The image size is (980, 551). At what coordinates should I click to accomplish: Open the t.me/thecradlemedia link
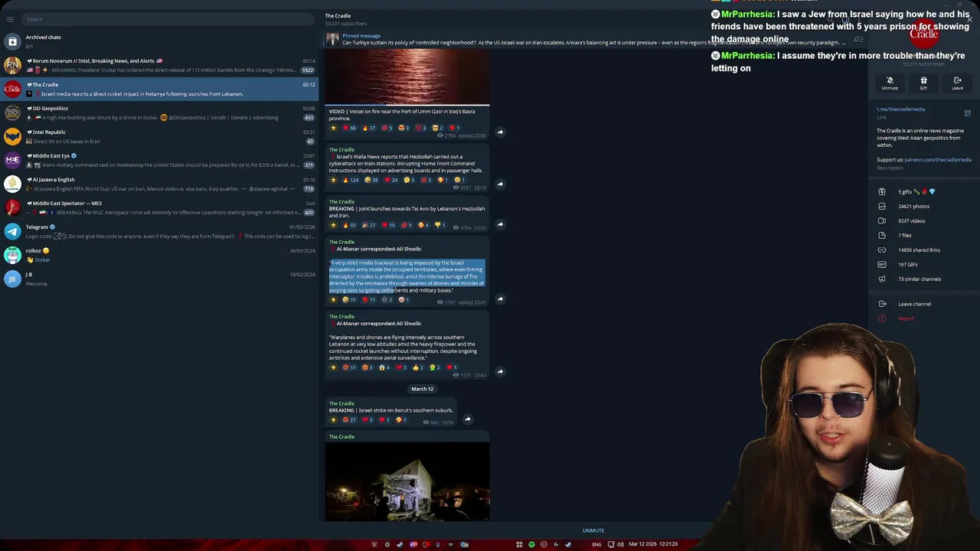click(900, 109)
